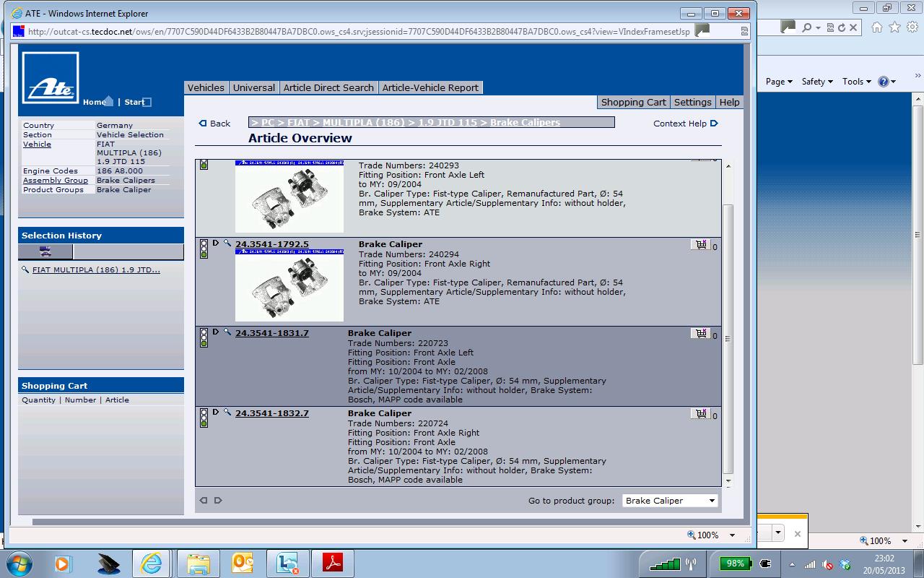Click Favorites star in background IE window
The image size is (924, 578).
click(895, 27)
